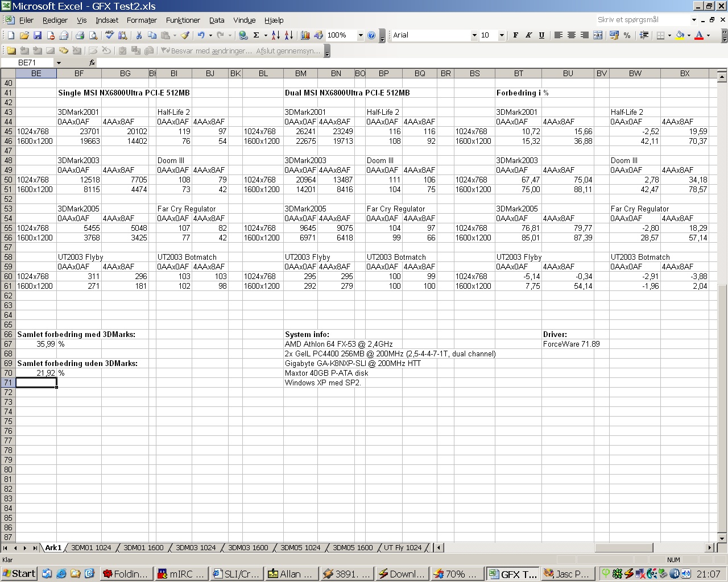Click in the 'Skriv et spørgsmål' help box
The height and width of the screenshot is (582, 728).
[643, 20]
